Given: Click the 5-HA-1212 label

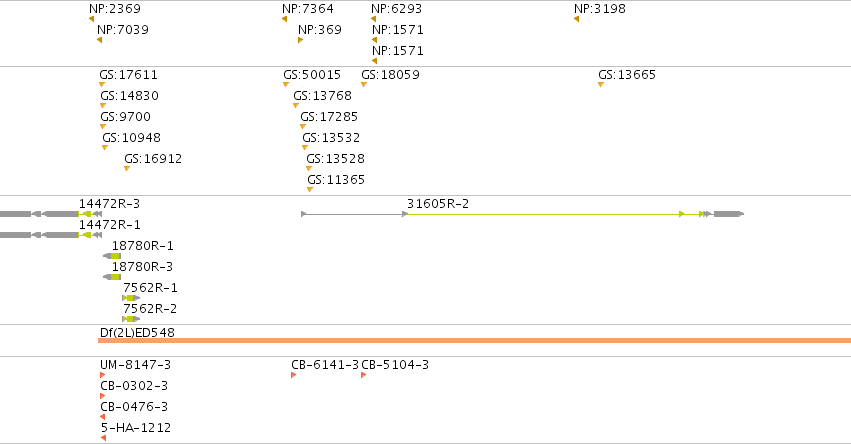Looking at the screenshot, I should [136, 428].
